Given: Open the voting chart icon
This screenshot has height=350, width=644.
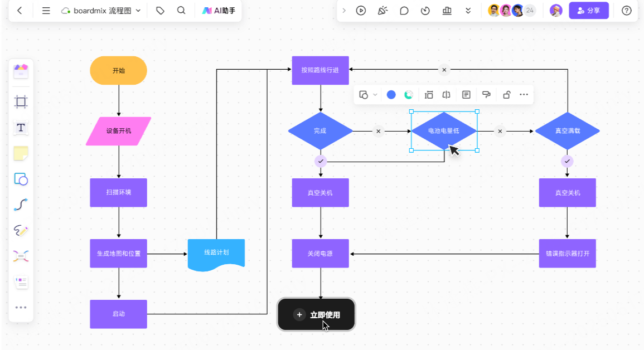Looking at the screenshot, I should (x=447, y=11).
